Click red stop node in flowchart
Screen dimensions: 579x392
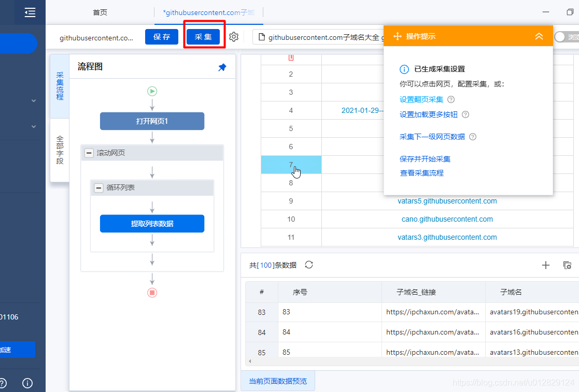tap(152, 293)
